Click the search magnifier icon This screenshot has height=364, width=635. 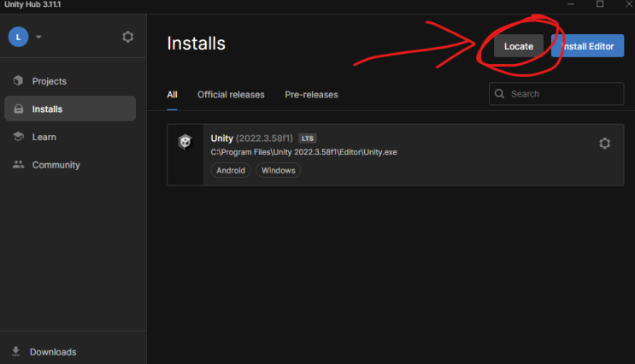click(x=500, y=93)
